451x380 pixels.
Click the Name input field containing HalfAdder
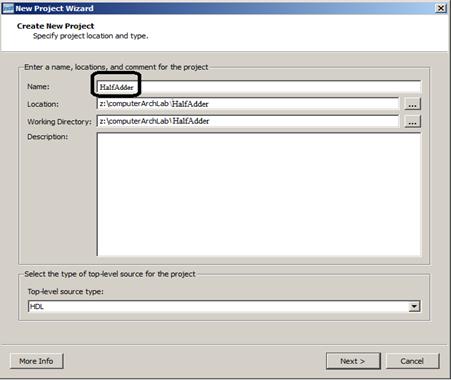(259, 87)
